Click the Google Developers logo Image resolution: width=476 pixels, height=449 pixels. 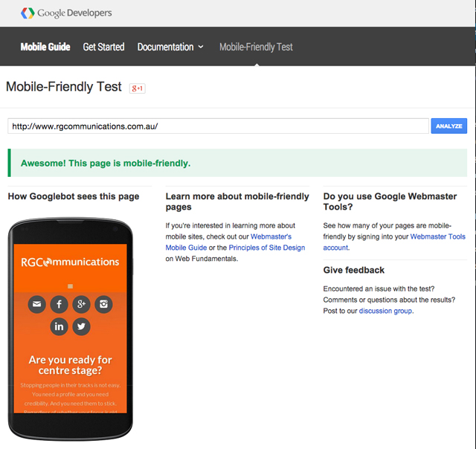(65, 13)
